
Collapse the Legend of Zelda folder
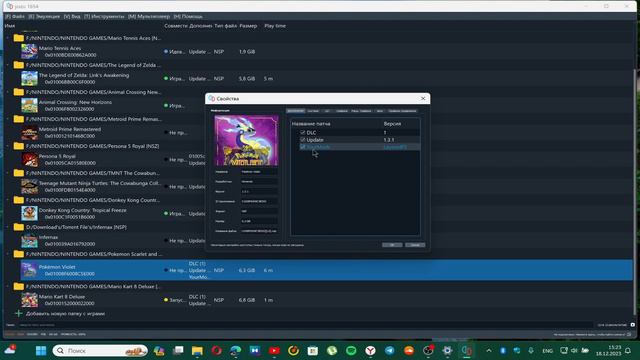point(7,65)
